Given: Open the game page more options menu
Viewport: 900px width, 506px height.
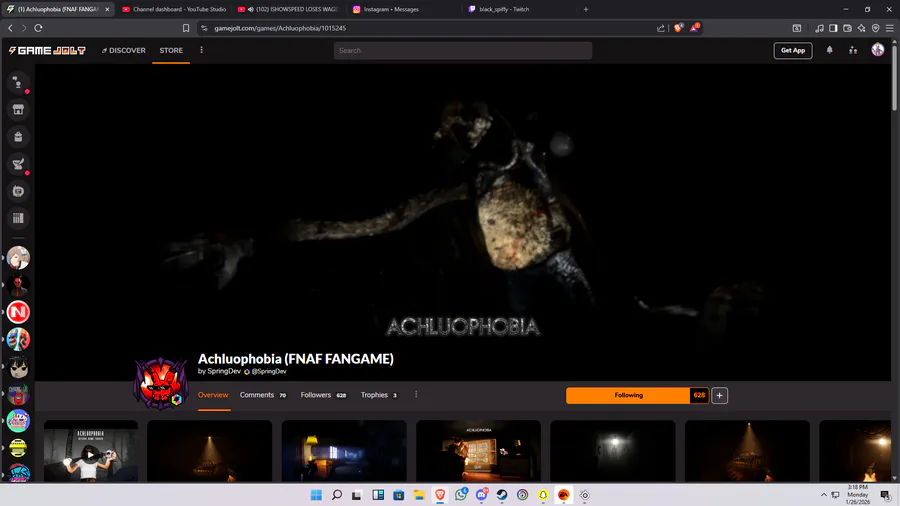Looking at the screenshot, I should [416, 395].
